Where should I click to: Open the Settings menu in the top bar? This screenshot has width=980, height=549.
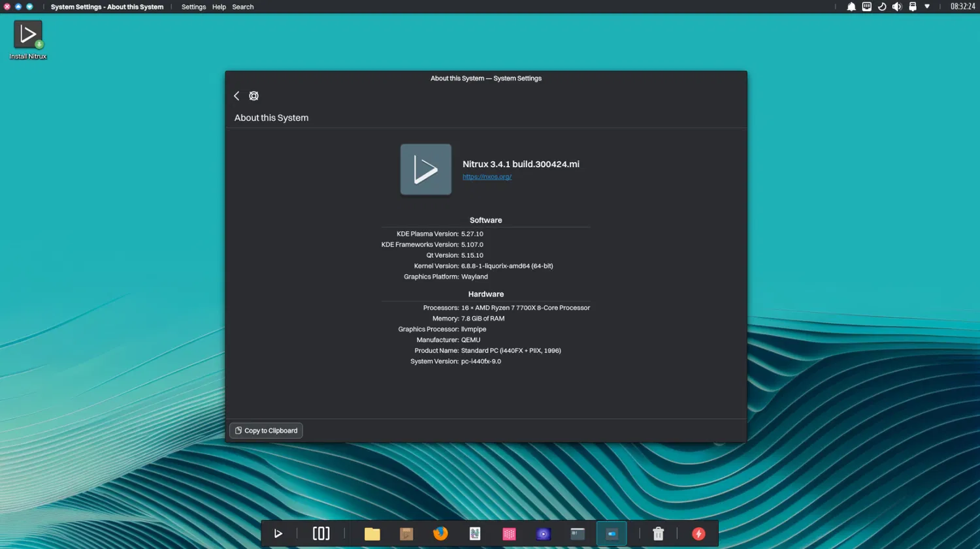pyautogui.click(x=193, y=7)
